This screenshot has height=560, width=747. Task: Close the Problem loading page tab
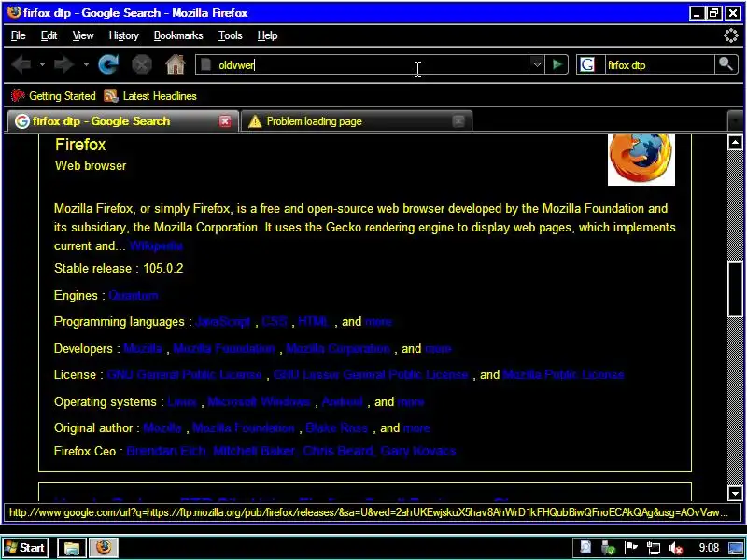click(458, 121)
